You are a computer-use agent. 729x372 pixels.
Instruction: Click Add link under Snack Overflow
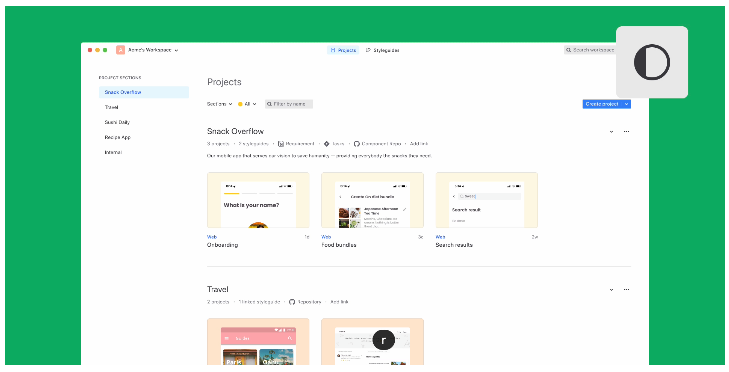point(419,144)
